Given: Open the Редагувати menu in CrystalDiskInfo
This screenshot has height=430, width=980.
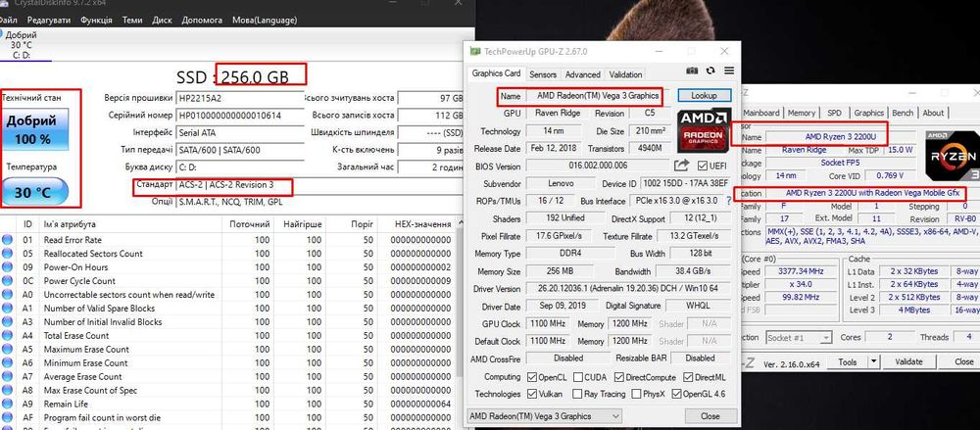Looking at the screenshot, I should pyautogui.click(x=49, y=20).
